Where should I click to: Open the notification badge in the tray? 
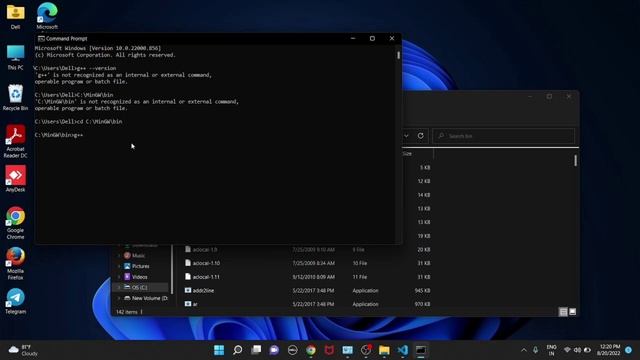click(629, 350)
